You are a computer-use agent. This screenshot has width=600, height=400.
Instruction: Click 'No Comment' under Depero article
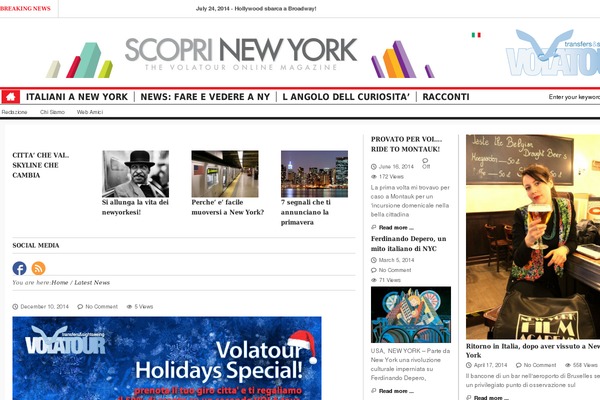click(395, 270)
